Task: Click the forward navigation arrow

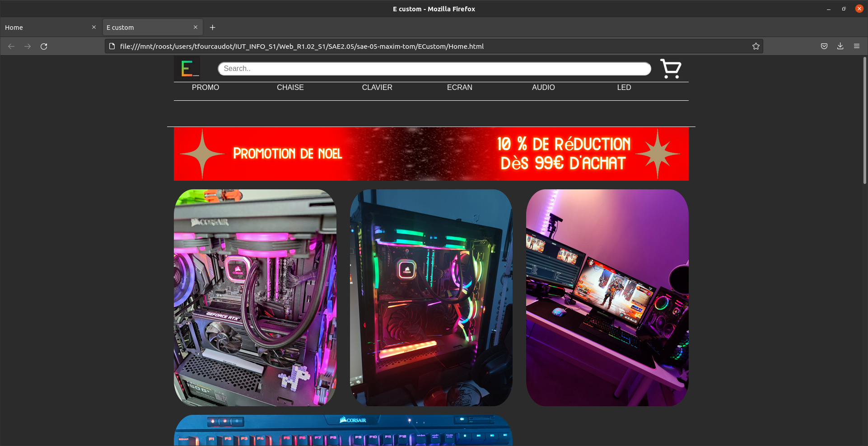Action: tap(28, 46)
